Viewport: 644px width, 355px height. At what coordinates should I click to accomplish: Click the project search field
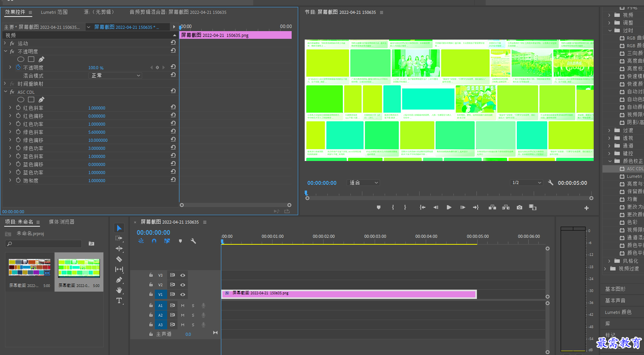pos(44,244)
